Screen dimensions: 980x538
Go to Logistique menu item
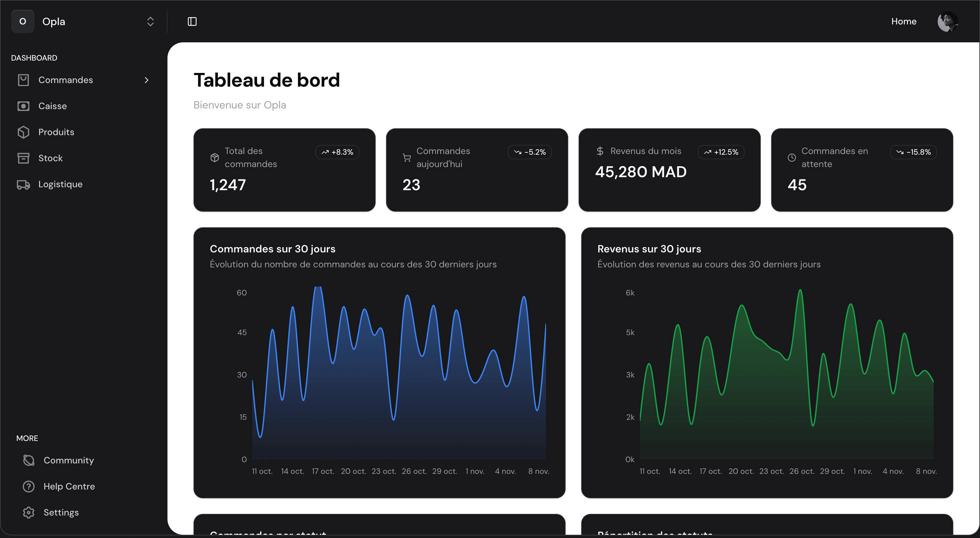(x=60, y=184)
